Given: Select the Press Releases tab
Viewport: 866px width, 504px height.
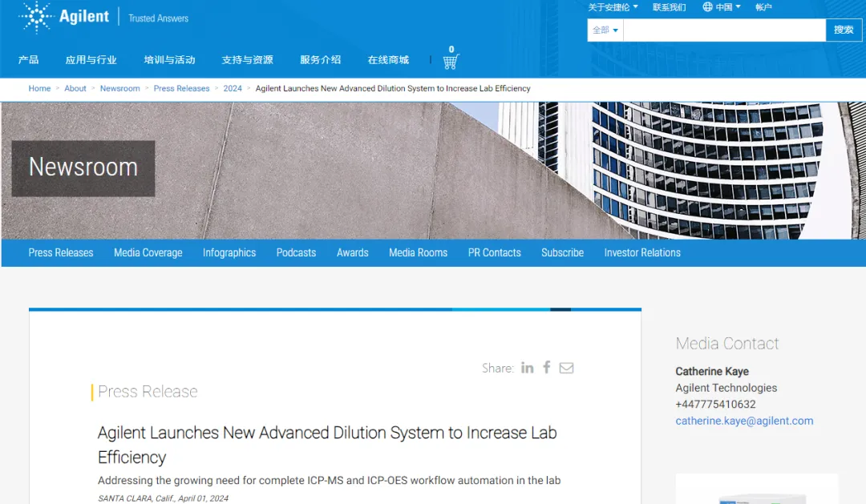Looking at the screenshot, I should click(x=61, y=253).
